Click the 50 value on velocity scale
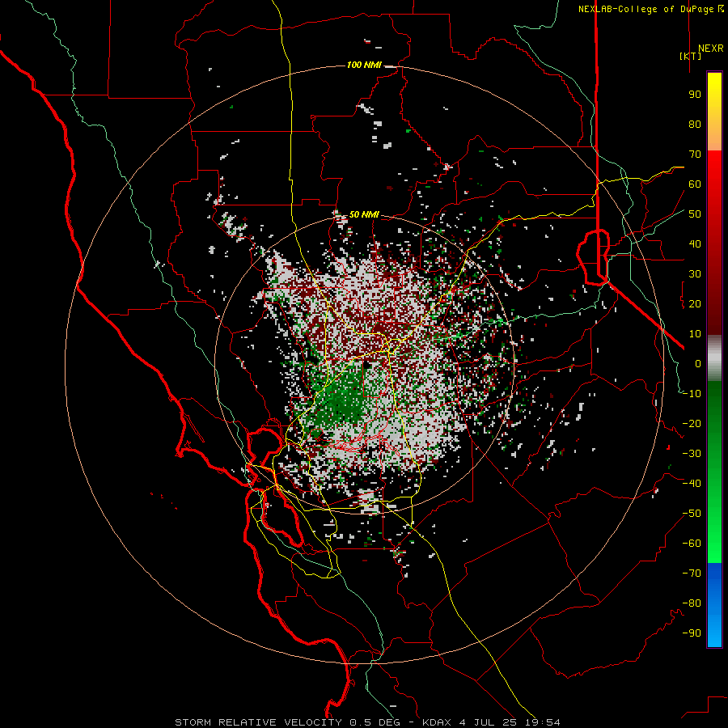This screenshot has height=728, width=728. click(695, 214)
